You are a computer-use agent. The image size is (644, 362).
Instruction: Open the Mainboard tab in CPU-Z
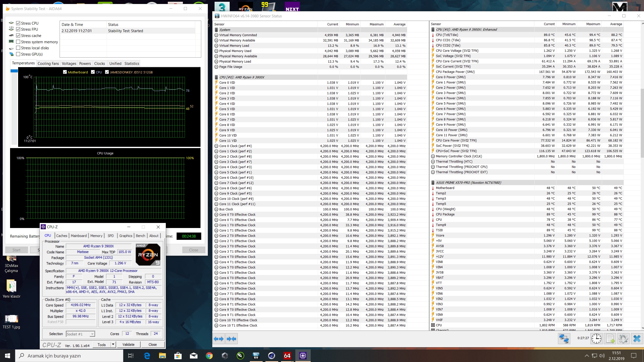78,236
